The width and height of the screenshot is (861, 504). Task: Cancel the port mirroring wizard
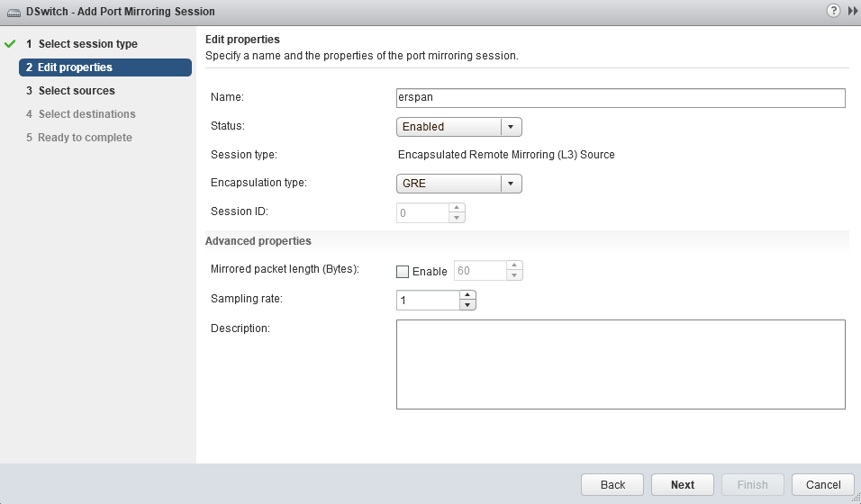coord(823,484)
